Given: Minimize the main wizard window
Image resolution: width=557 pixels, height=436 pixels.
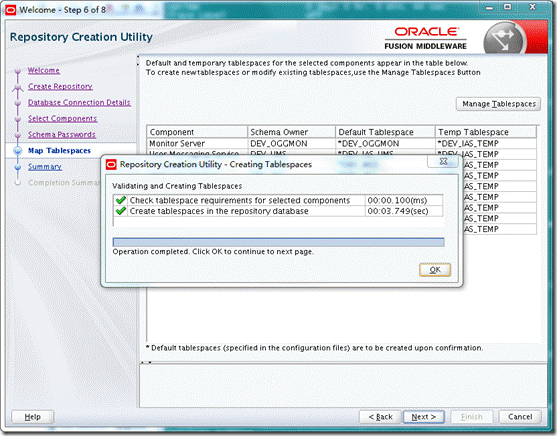Looking at the screenshot, I should tap(490, 7).
